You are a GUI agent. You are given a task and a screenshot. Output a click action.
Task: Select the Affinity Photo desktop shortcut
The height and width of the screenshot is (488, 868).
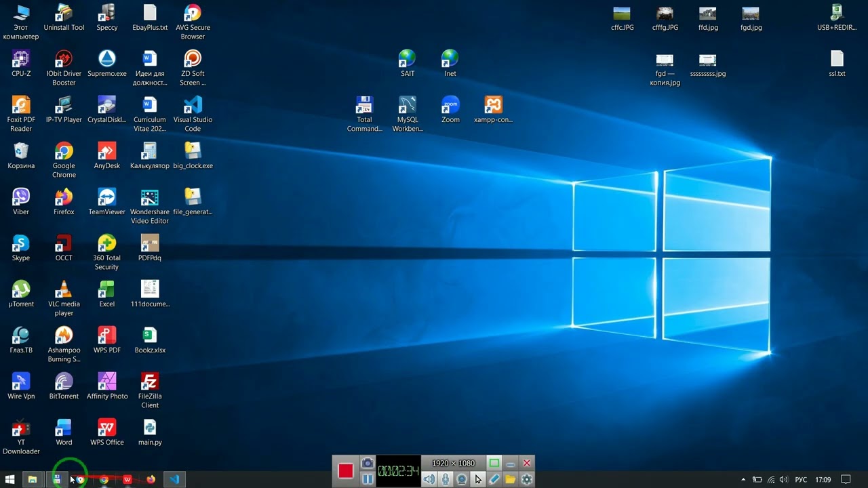click(107, 386)
